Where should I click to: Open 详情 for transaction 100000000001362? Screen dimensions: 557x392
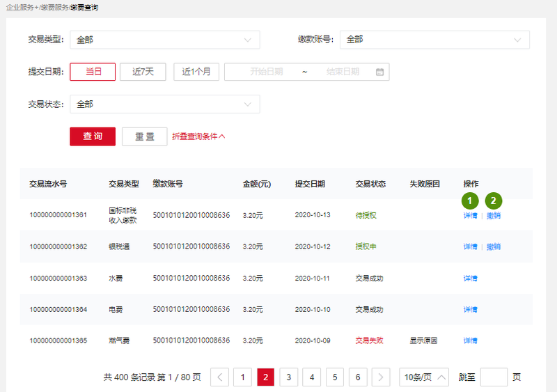tap(471, 246)
